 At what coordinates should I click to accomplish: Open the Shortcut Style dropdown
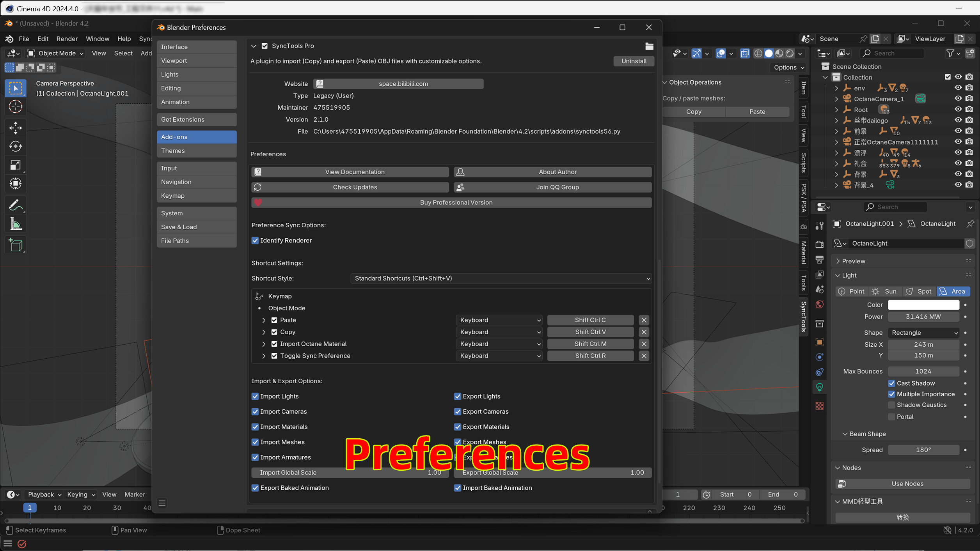pyautogui.click(x=501, y=278)
